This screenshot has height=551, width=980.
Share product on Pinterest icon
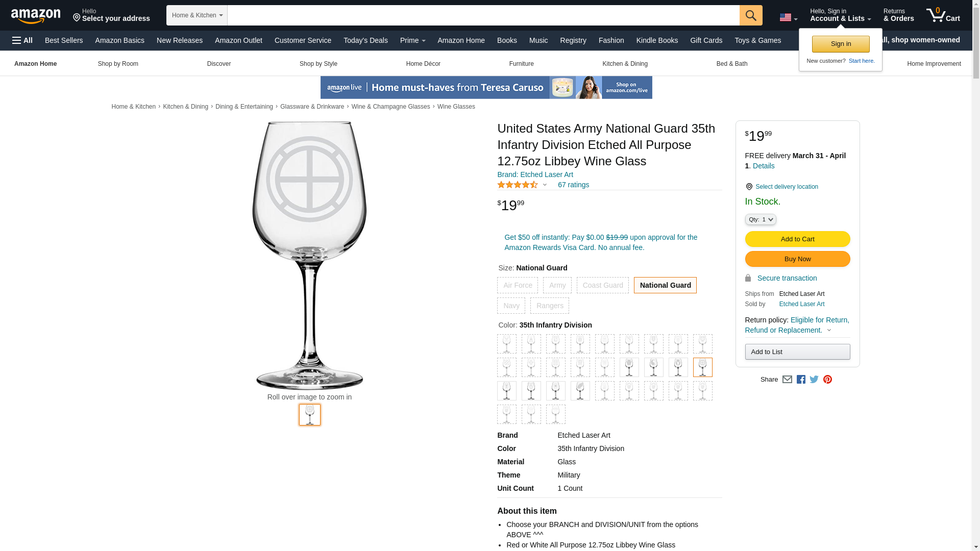click(827, 380)
